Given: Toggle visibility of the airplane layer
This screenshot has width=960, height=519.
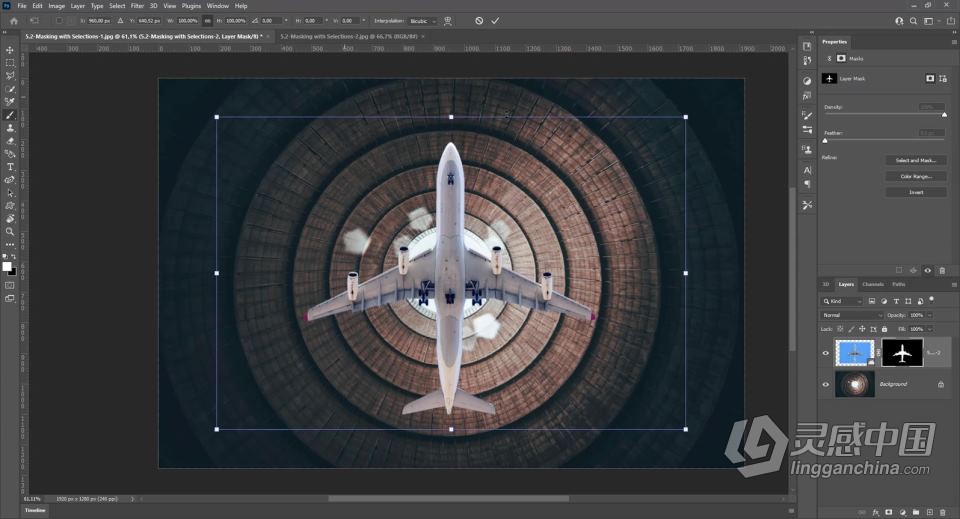Looking at the screenshot, I should point(825,353).
